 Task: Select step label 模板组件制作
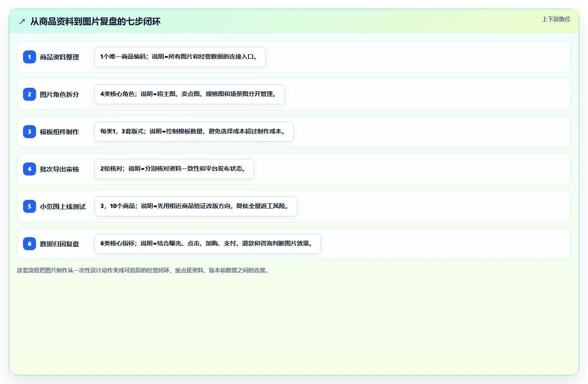[59, 132]
